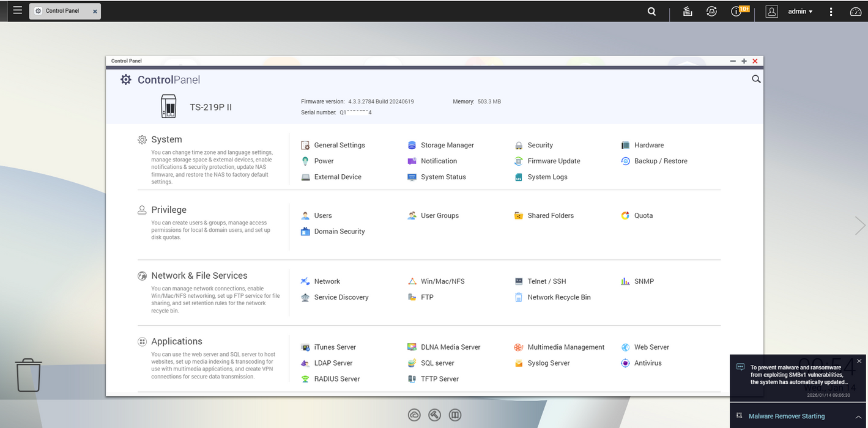Viewport: 868px width, 428px height.
Task: Open the Shared Folders icon
Action: [519, 216]
